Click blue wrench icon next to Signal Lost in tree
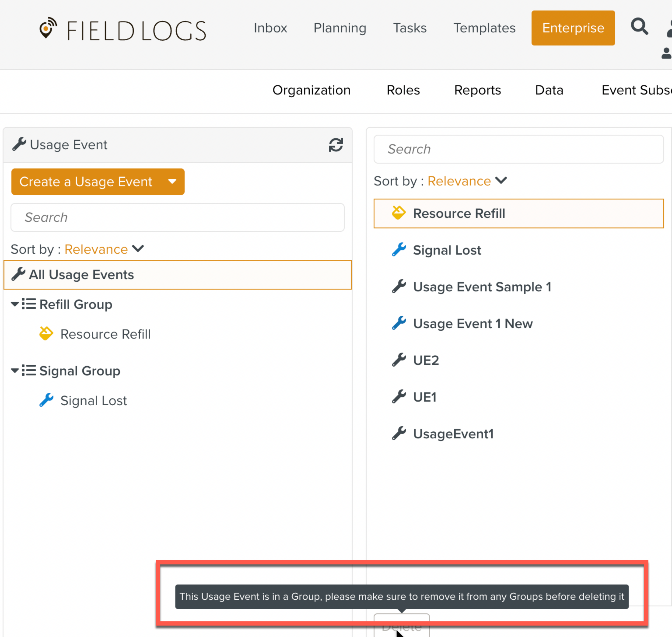Screen dimensions: 672x637 click(47, 400)
